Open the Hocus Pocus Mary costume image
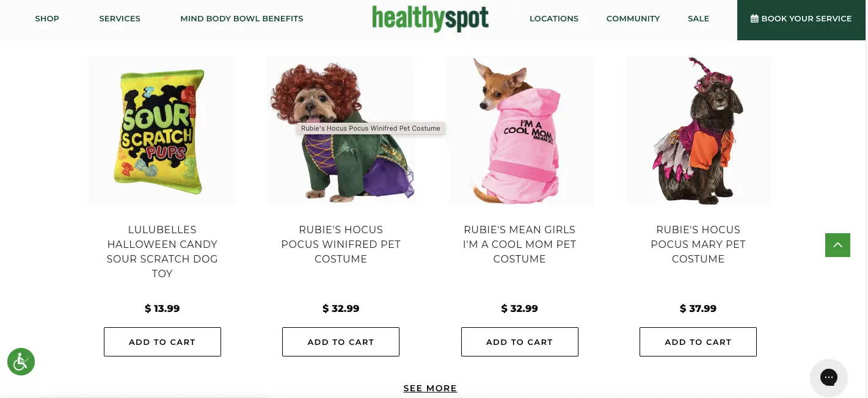 click(x=698, y=130)
